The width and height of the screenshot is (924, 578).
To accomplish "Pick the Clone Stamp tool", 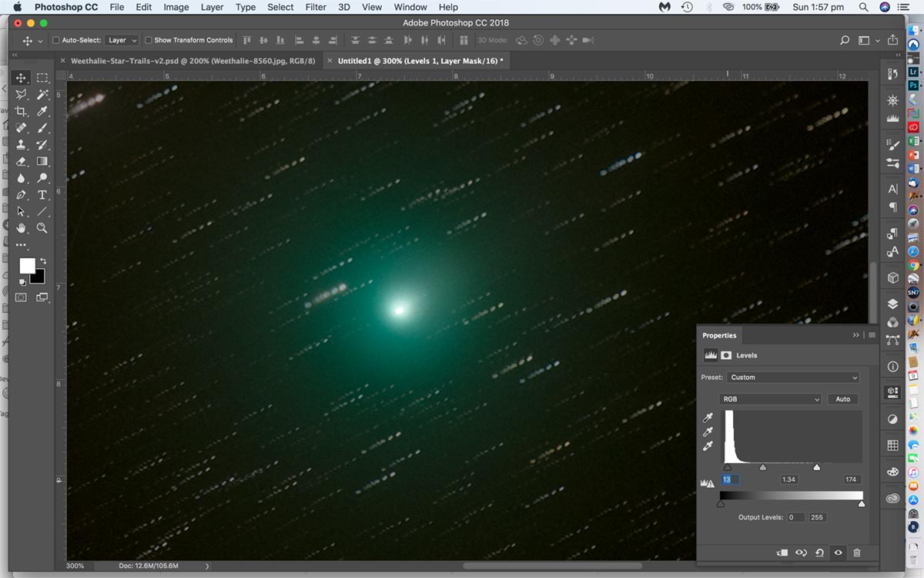I will (21, 145).
